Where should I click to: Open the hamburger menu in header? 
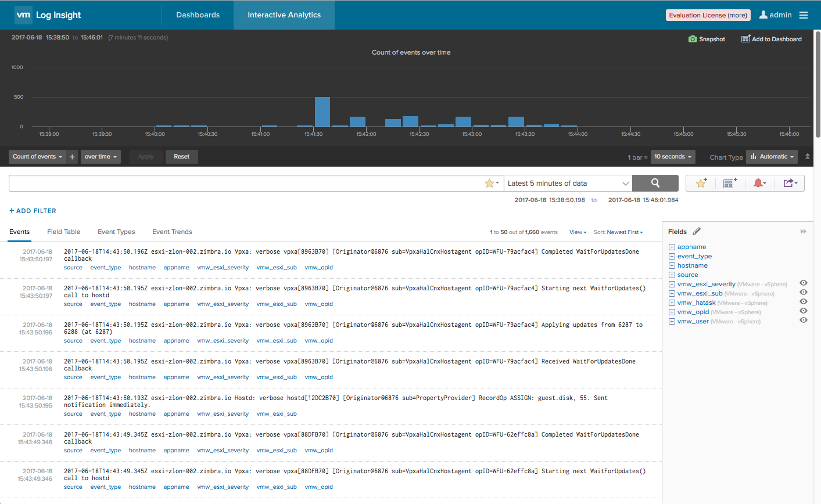pos(804,15)
